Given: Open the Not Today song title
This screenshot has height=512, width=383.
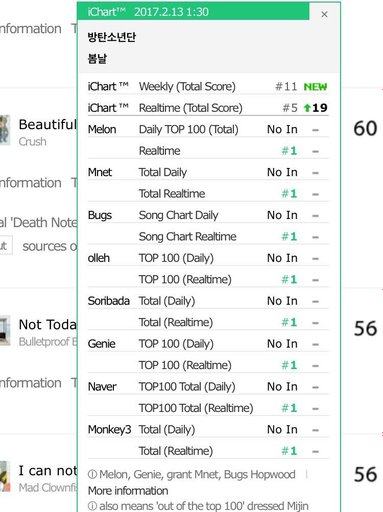Looking at the screenshot, I should click(48, 325).
